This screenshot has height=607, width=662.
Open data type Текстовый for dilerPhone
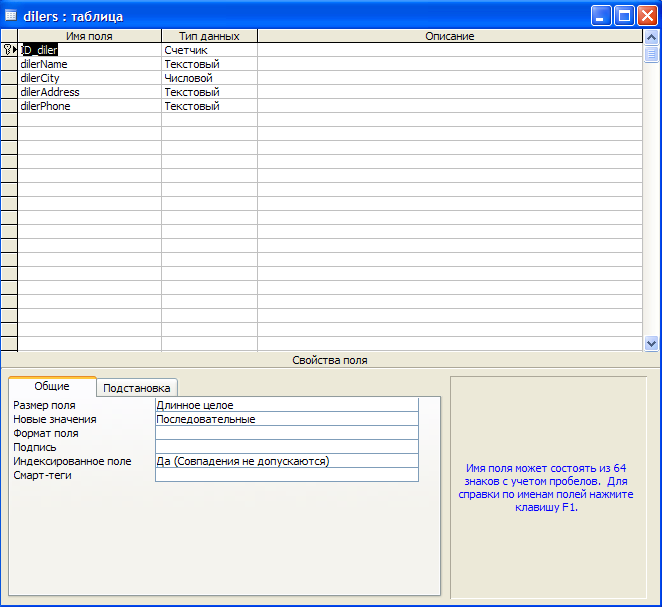209,106
